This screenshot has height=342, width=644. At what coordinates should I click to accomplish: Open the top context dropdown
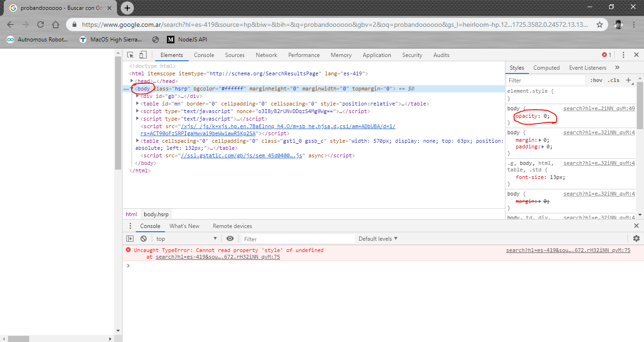tap(187, 239)
